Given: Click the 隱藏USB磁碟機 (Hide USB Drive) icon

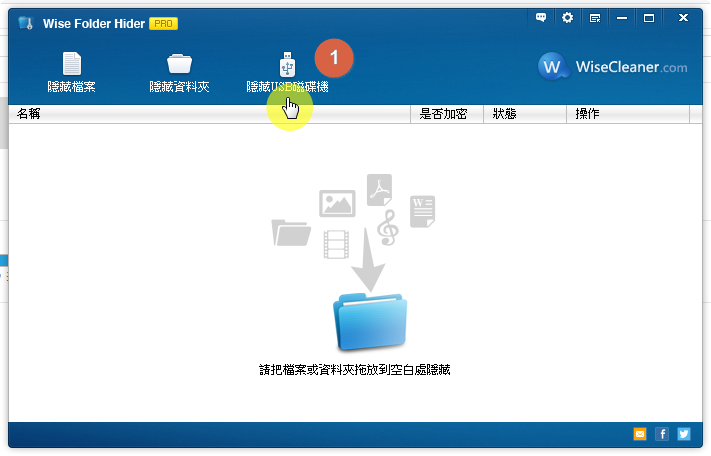Looking at the screenshot, I should click(287, 65).
